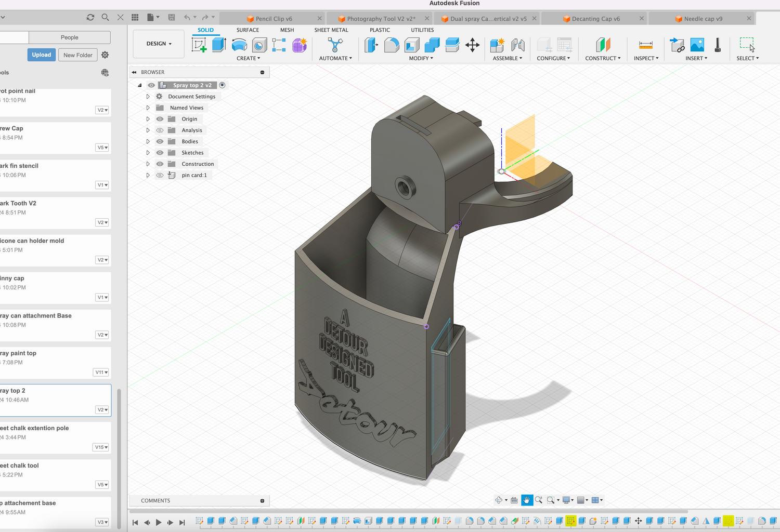Jump to the timeline end

182,522
